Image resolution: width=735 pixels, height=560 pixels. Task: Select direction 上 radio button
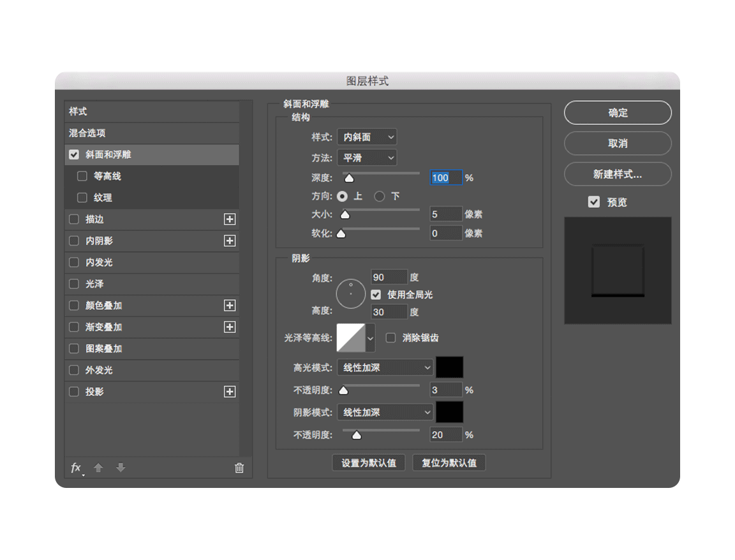point(342,196)
